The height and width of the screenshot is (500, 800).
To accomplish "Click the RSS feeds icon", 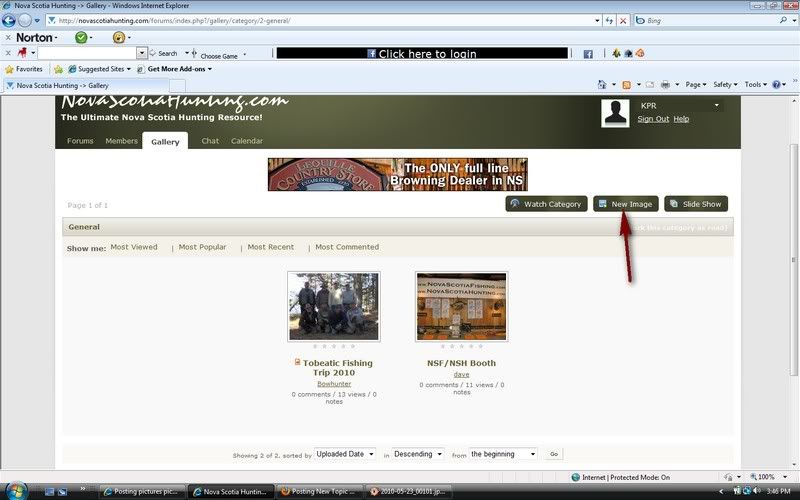I will (x=627, y=85).
